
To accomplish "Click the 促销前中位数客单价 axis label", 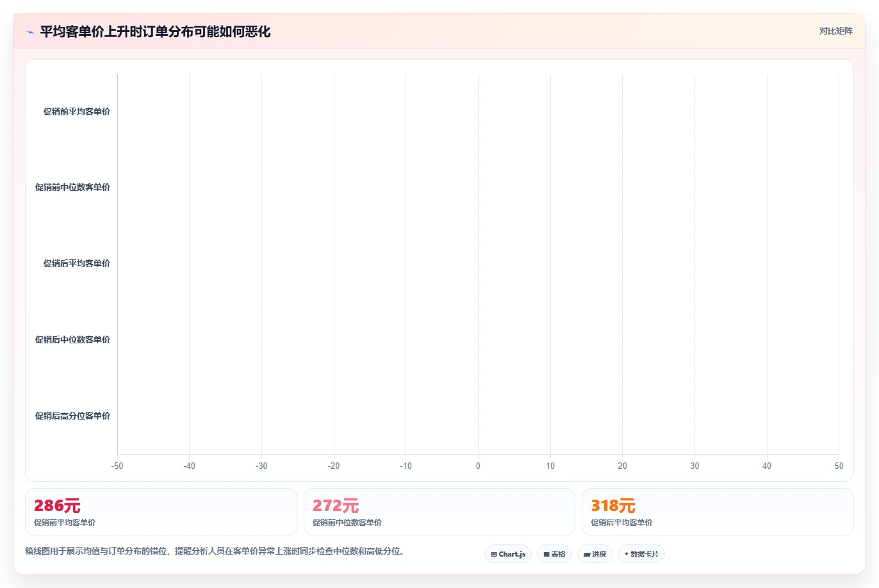I will tap(72, 187).
